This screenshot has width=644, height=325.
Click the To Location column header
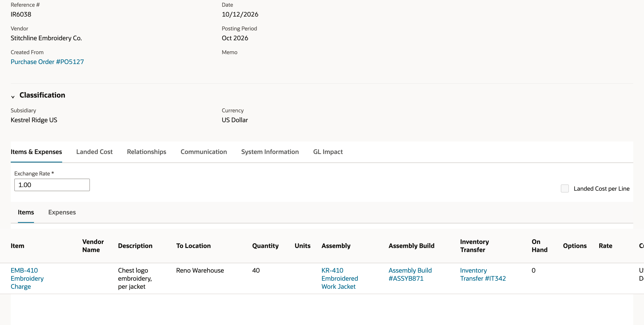[193, 246]
